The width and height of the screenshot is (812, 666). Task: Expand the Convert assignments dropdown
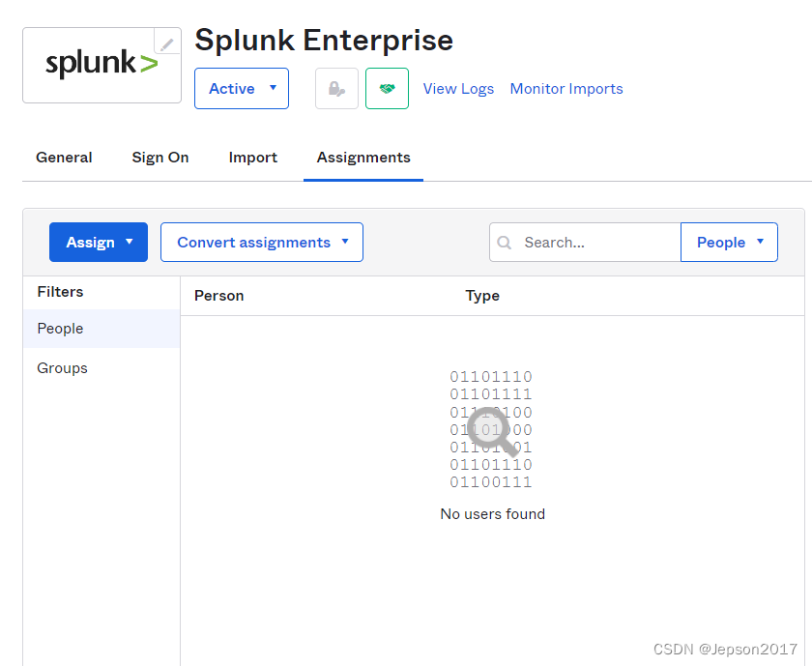pyautogui.click(x=262, y=243)
